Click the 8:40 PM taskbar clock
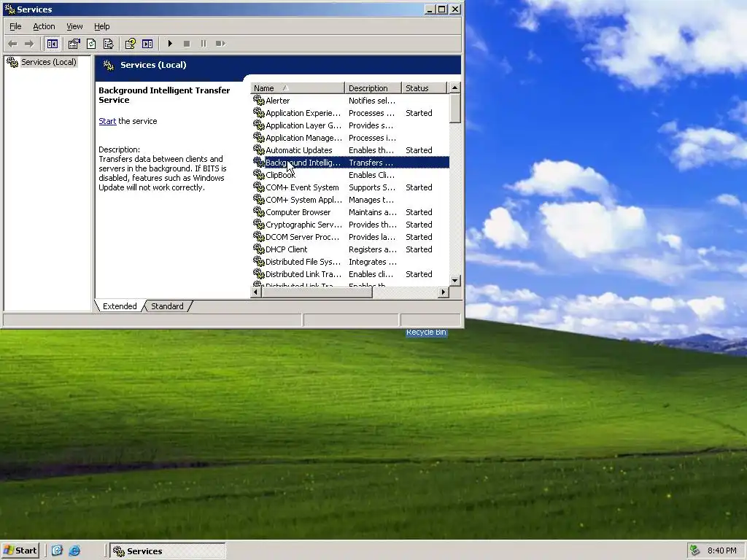 click(x=721, y=551)
